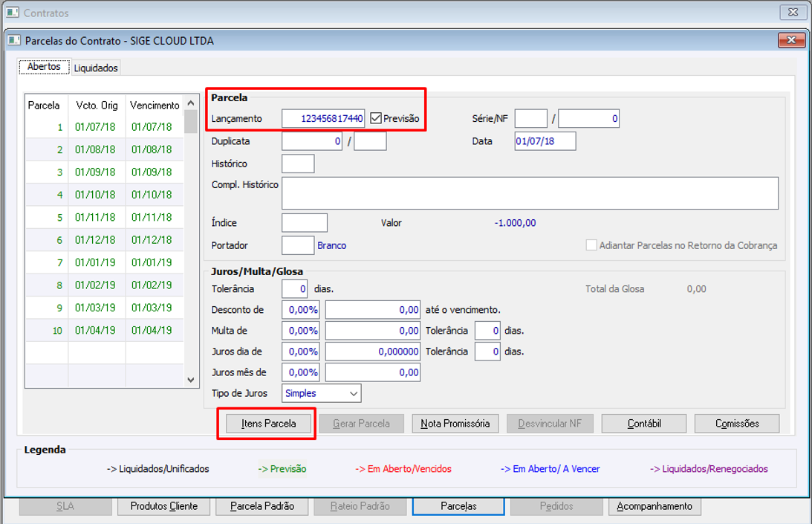812x524 pixels.
Task: Click the Índice field
Action: (x=305, y=223)
